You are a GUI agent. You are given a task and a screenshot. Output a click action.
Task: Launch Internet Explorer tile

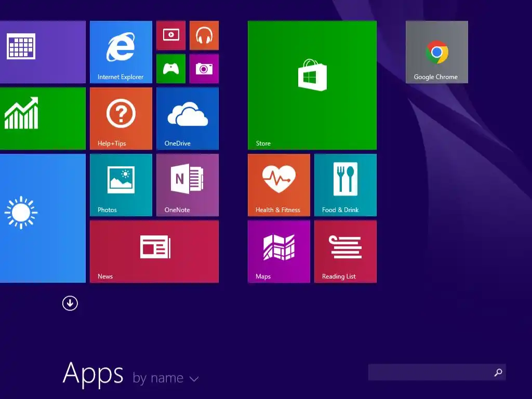click(x=121, y=52)
